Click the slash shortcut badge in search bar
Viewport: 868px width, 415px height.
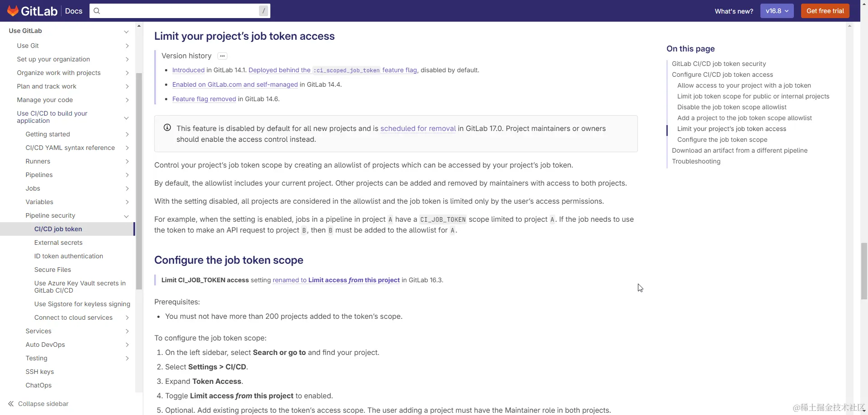(x=263, y=11)
